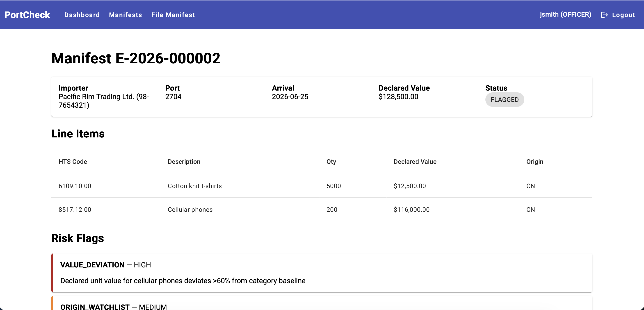Image resolution: width=644 pixels, height=310 pixels.
Task: Click the cellular phones deviation flag description
Action: point(183,280)
